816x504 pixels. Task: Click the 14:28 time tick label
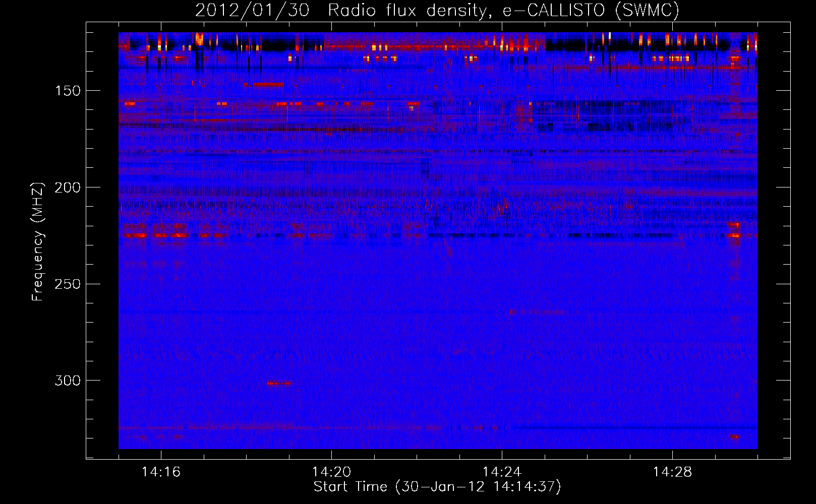coord(672,472)
